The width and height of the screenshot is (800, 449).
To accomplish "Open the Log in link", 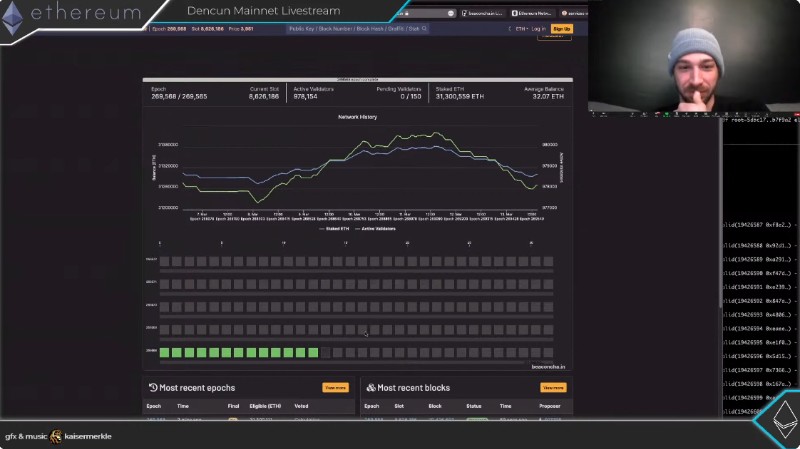I will (539, 29).
